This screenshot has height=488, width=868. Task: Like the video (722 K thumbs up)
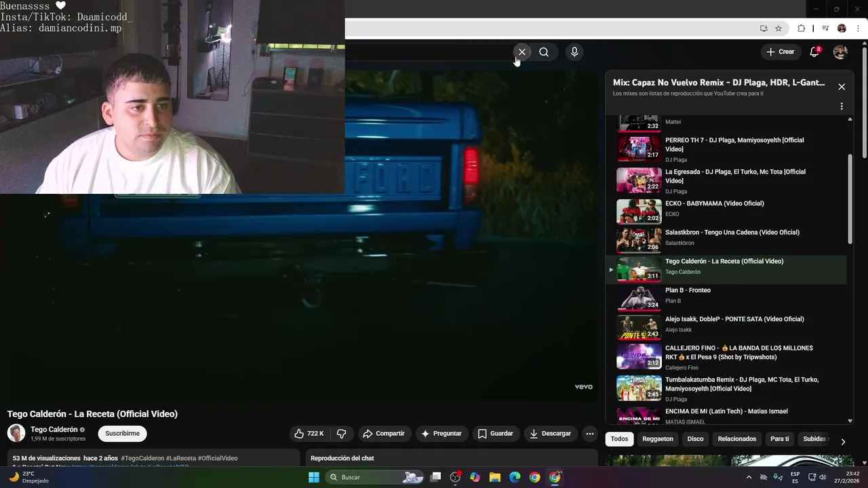point(309,434)
